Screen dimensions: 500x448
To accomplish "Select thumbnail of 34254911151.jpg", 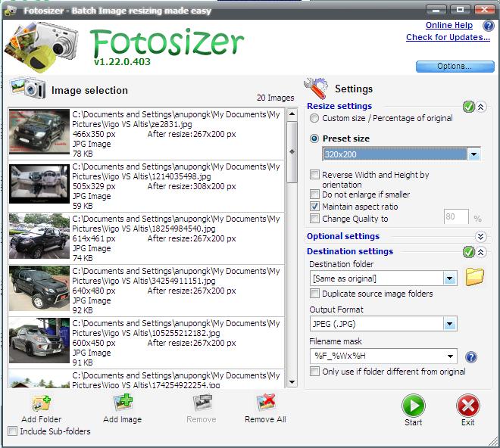I will click(39, 288).
